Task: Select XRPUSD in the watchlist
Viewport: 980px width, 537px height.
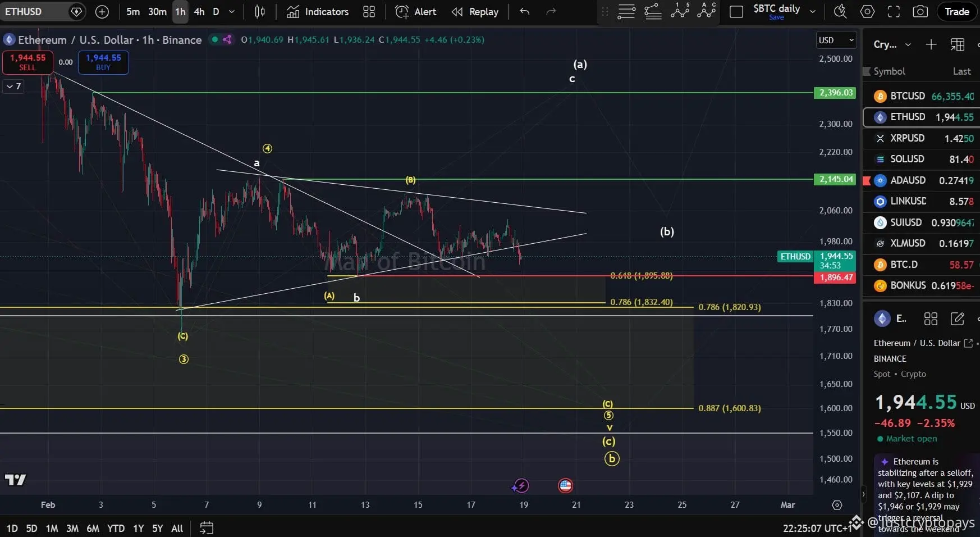Action: (922, 138)
